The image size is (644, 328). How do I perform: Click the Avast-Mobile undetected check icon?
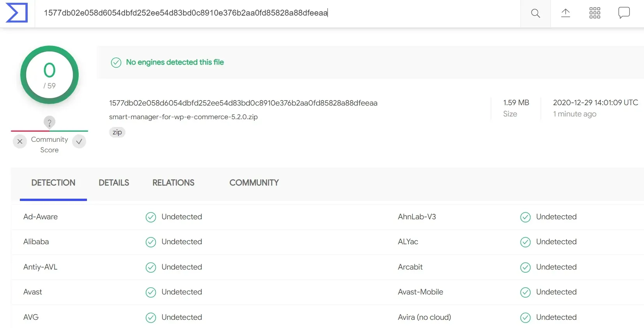(525, 292)
